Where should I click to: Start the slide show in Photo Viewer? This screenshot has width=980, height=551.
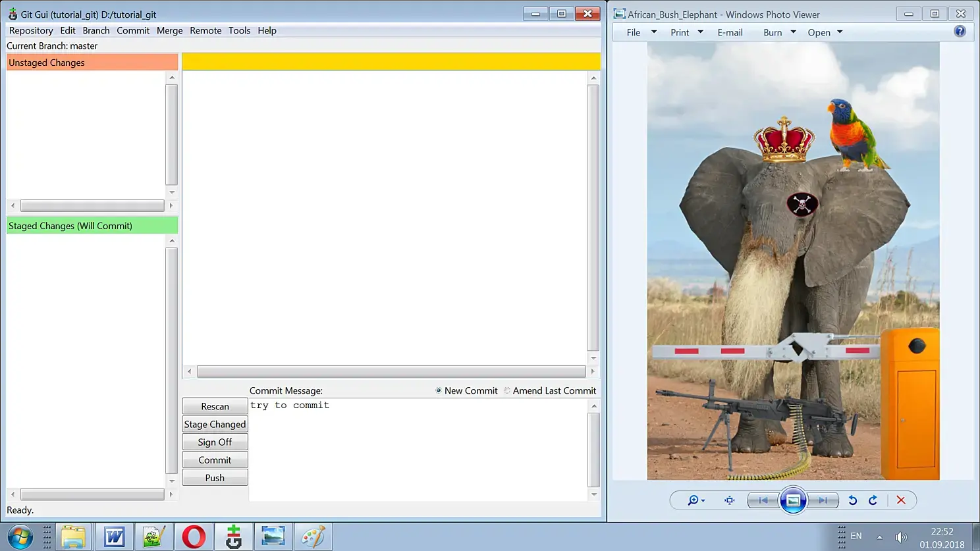(x=793, y=500)
